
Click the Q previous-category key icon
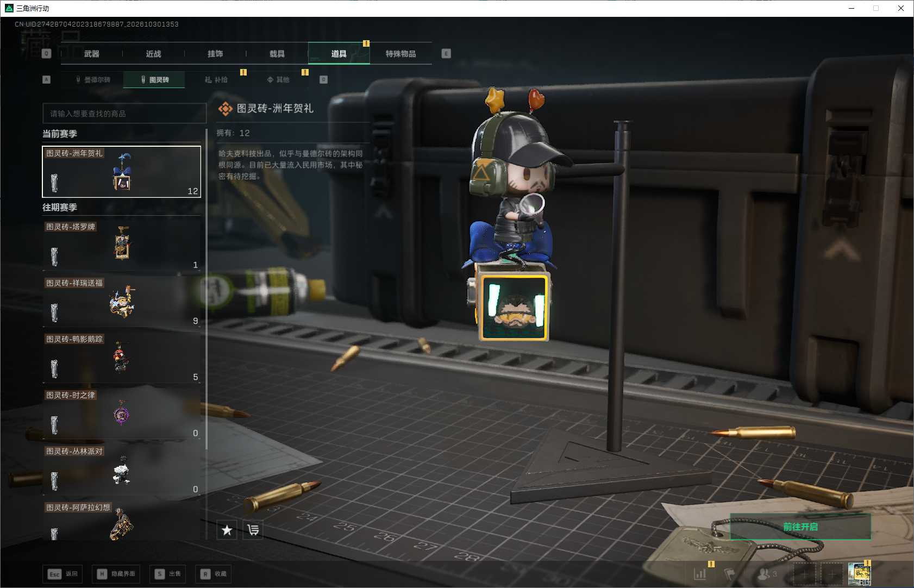pyautogui.click(x=47, y=53)
